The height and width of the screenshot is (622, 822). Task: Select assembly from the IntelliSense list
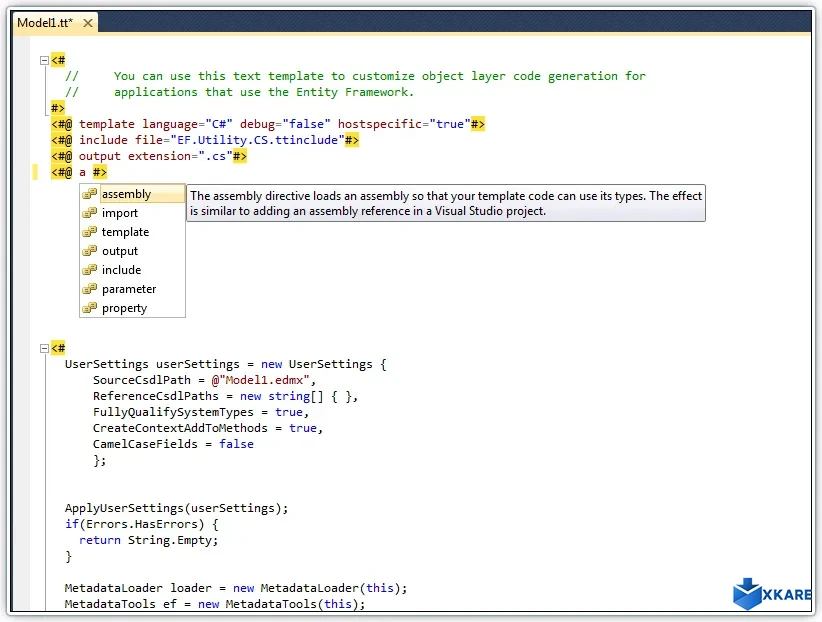[x=133, y=194]
